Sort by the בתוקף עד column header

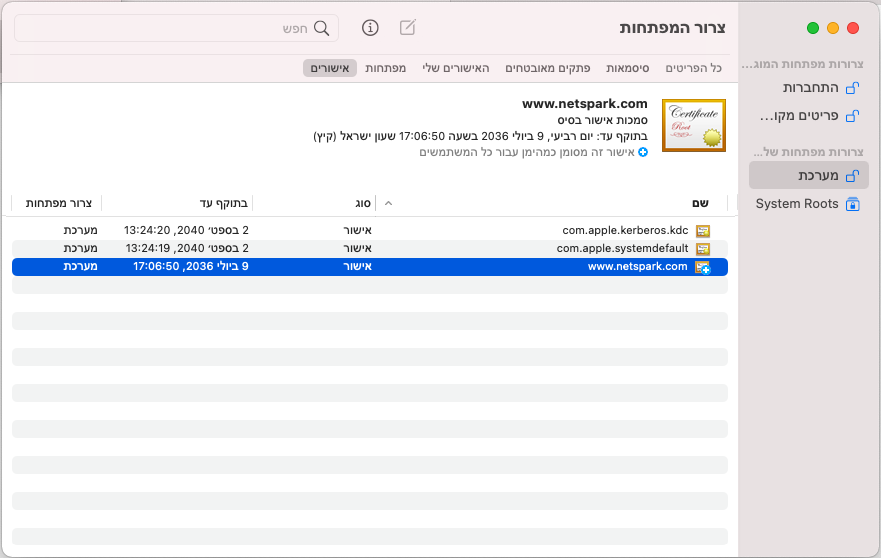pyautogui.click(x=224, y=203)
